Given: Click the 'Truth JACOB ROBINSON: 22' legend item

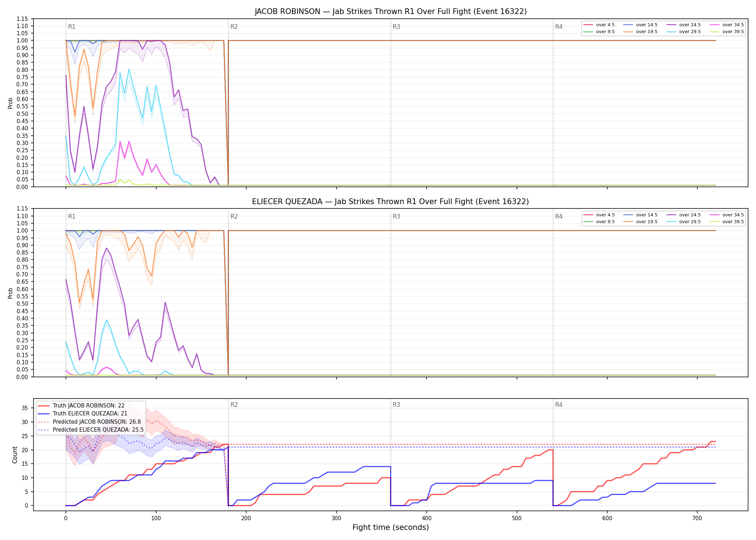Looking at the screenshot, I should coord(81,405).
